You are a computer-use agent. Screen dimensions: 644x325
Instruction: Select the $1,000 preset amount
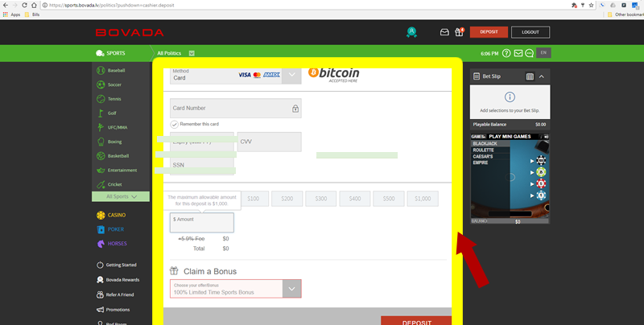423,199
